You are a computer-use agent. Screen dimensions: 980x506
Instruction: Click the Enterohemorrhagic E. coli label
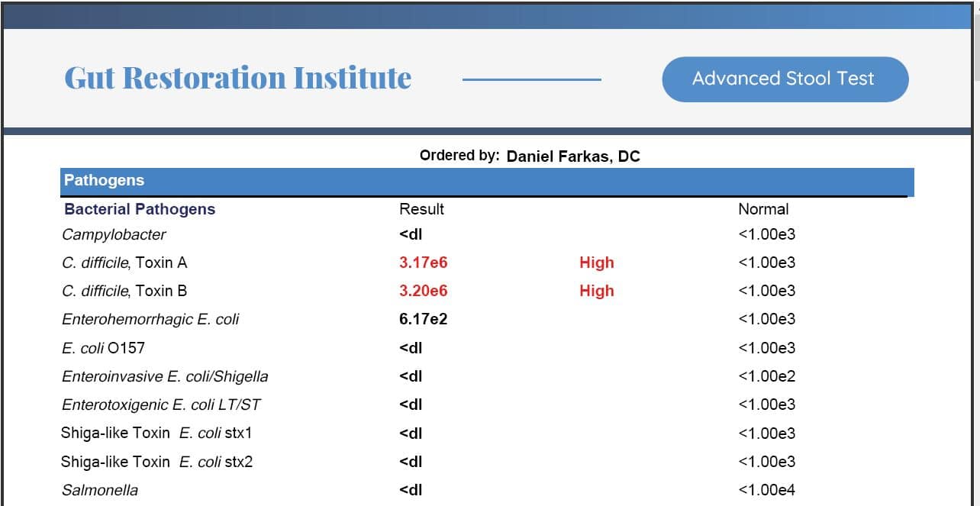click(150, 320)
